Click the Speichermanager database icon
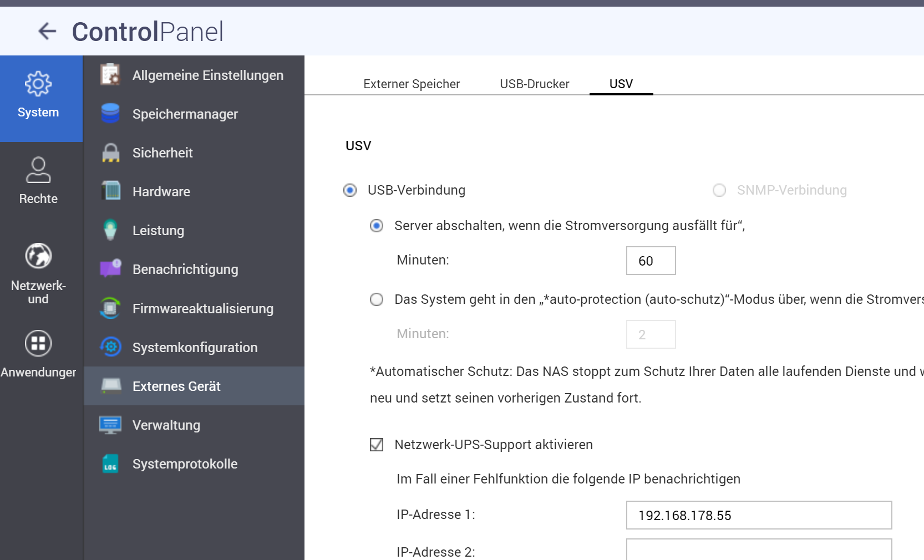The image size is (924, 560). pos(110,114)
